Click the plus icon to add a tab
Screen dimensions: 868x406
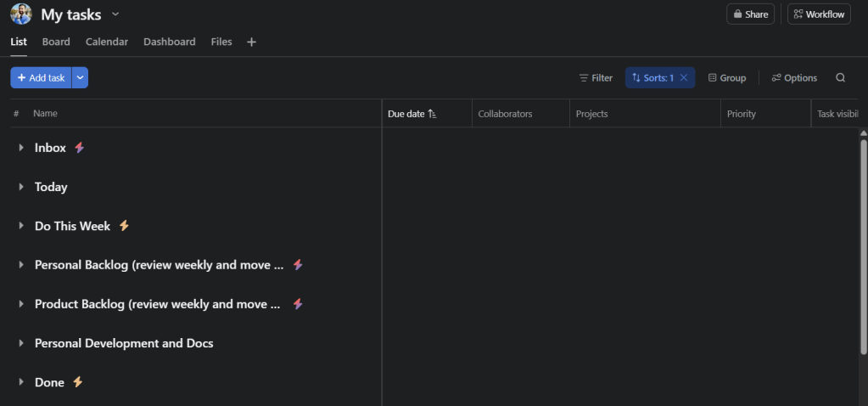tap(251, 42)
